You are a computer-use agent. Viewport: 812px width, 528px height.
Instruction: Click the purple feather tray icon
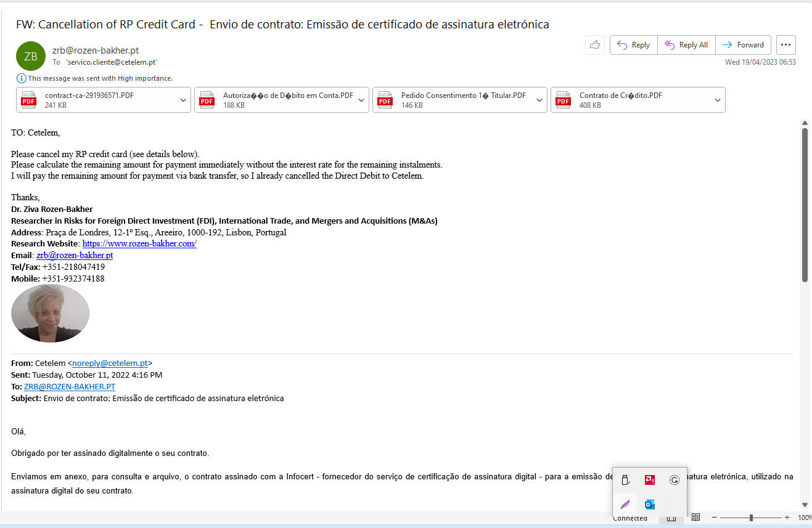point(625,505)
